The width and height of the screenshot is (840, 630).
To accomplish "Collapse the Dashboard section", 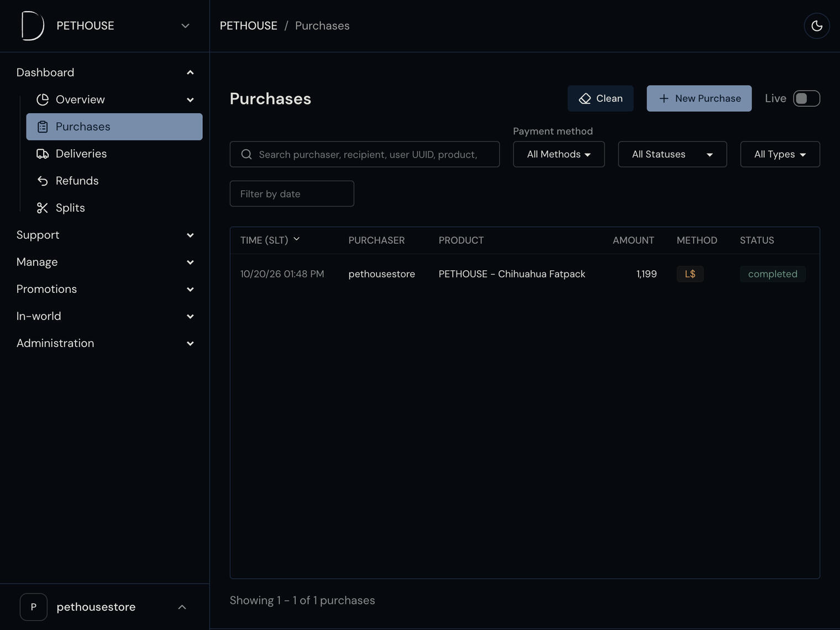I will click(190, 72).
